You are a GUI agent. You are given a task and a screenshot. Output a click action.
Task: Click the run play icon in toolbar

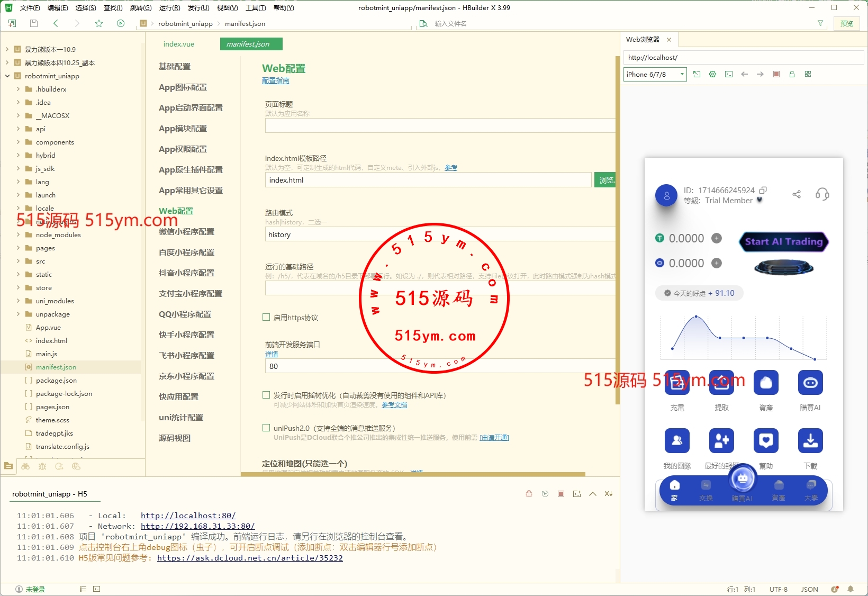(x=121, y=23)
